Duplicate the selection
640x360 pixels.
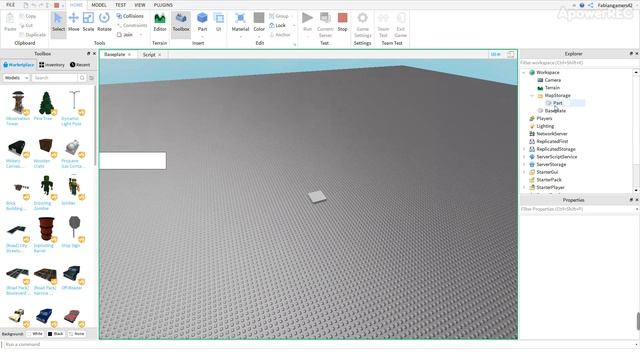(33, 35)
